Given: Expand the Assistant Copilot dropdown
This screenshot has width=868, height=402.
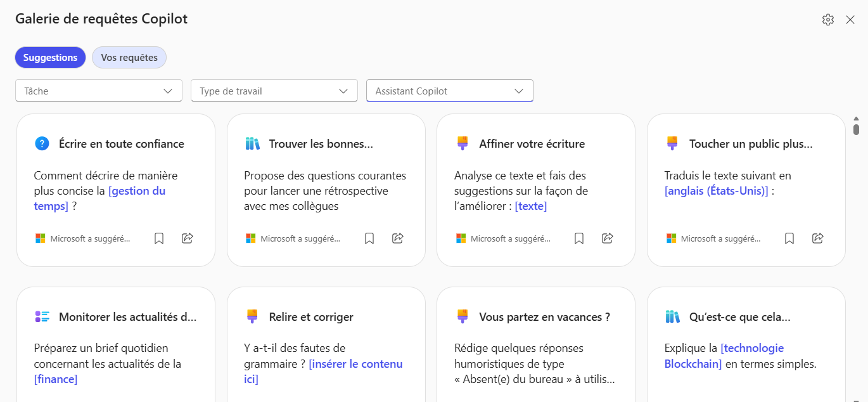Looking at the screenshot, I should point(450,91).
